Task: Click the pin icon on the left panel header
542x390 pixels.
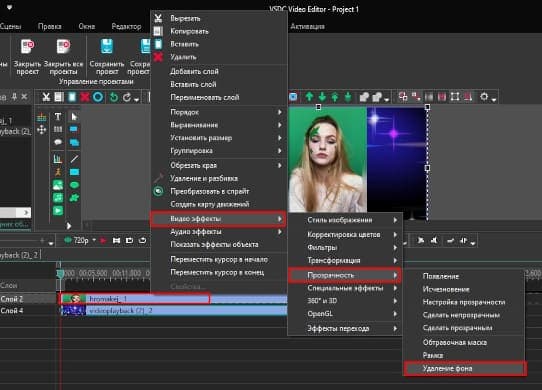Action: 14,97
